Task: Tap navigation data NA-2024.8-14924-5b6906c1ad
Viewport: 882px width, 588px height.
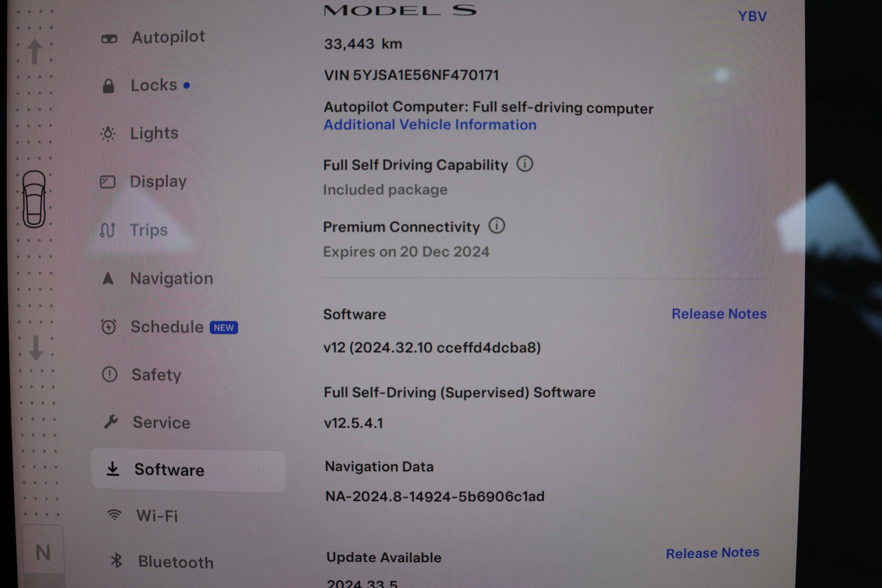Action: point(435,496)
